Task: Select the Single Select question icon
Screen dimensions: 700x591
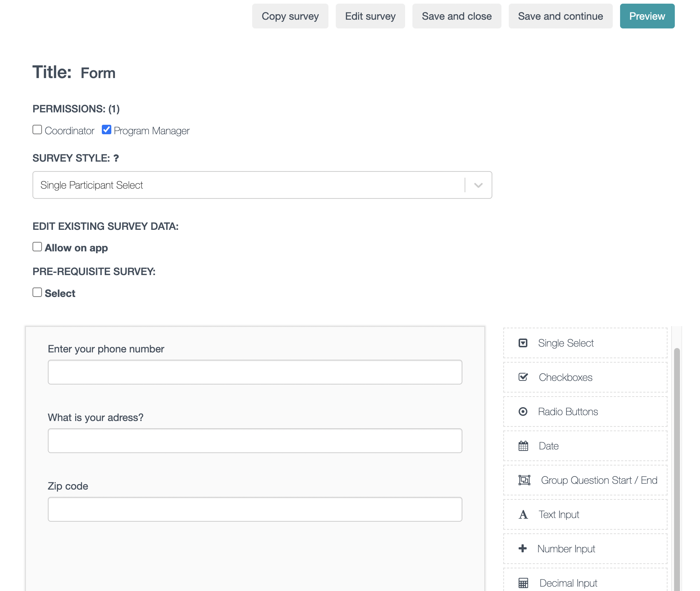Action: tap(523, 343)
